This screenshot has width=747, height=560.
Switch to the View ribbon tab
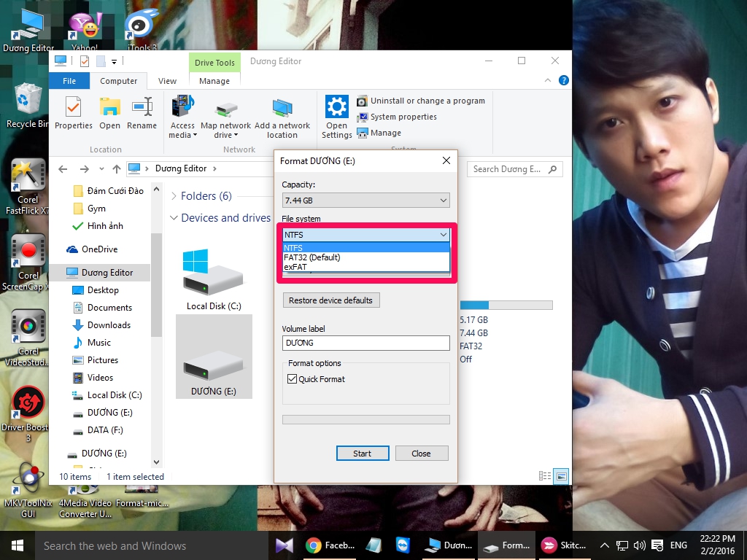click(x=167, y=80)
